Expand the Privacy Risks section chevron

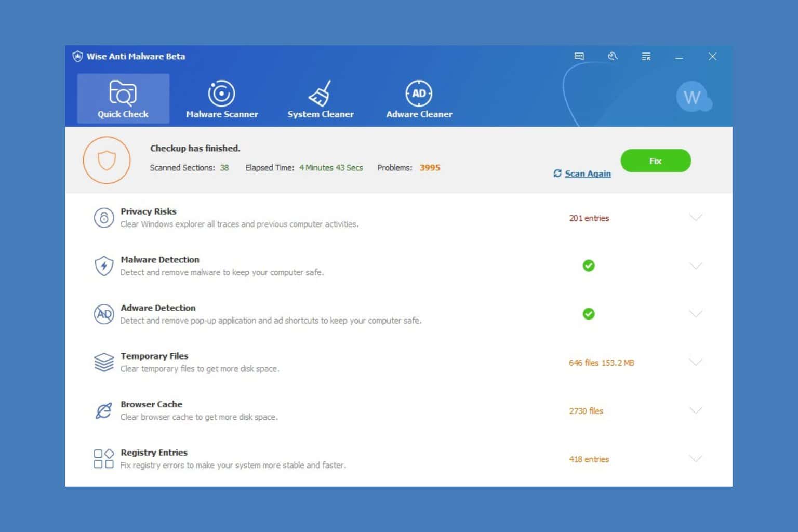pyautogui.click(x=696, y=217)
